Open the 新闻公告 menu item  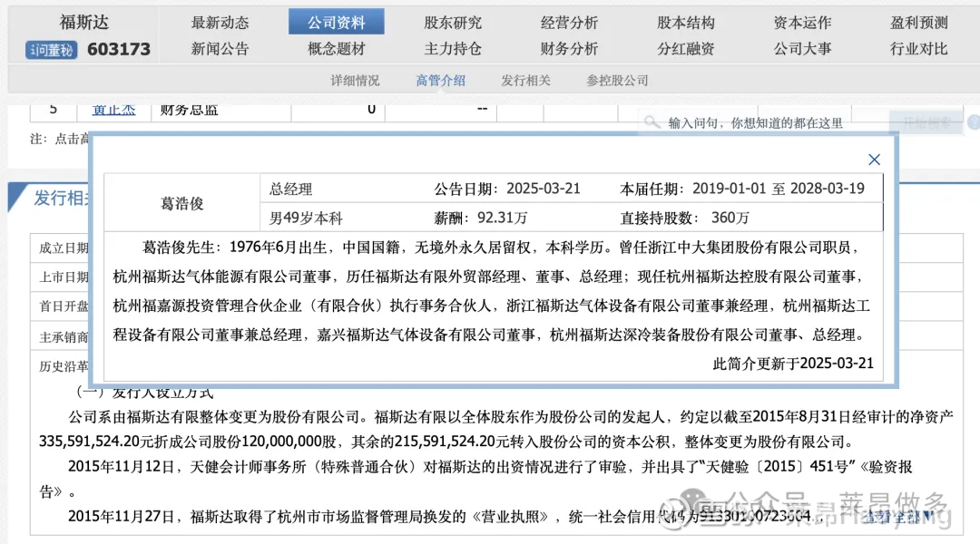click(220, 49)
